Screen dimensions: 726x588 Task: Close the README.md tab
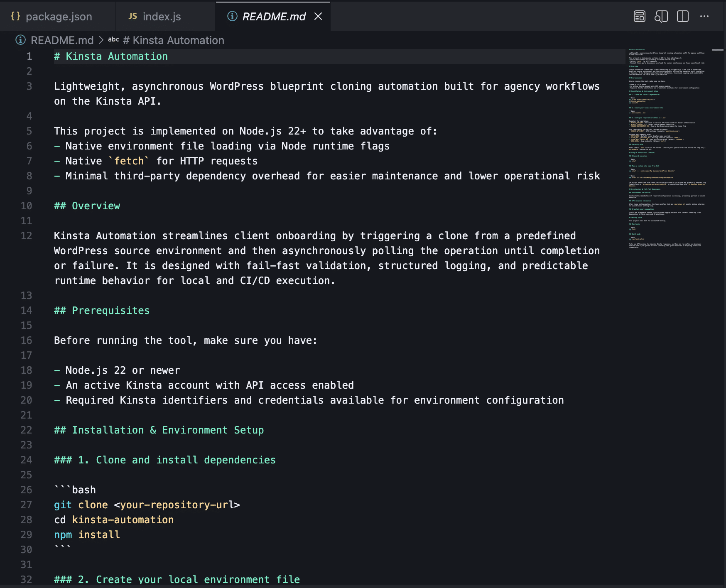tap(318, 16)
